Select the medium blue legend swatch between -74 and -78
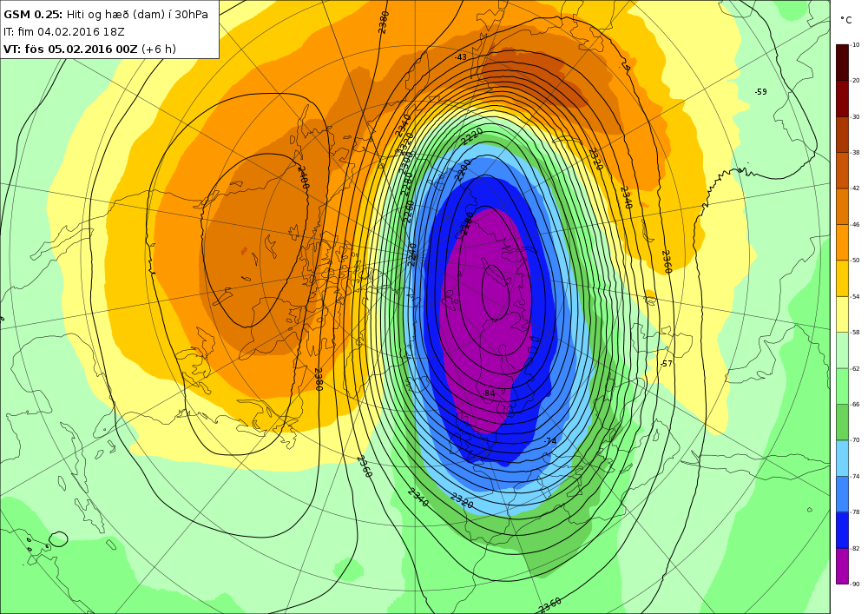 pos(842,494)
